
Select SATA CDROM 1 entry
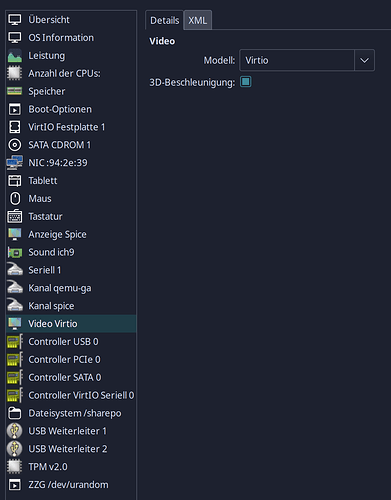point(71,145)
